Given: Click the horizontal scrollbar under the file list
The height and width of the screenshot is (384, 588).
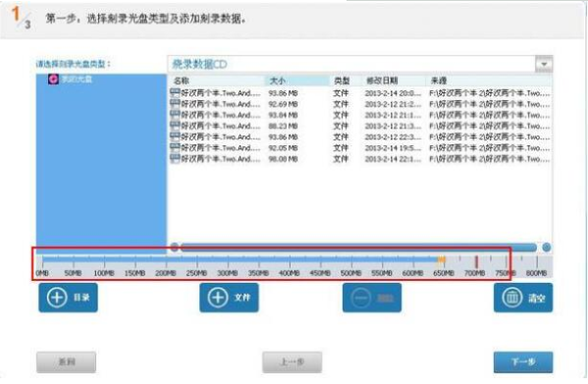Looking at the screenshot, I should (358, 247).
